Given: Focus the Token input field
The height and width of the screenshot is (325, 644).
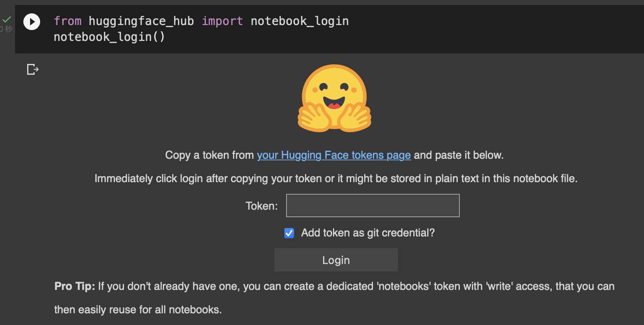Looking at the screenshot, I should (x=373, y=206).
